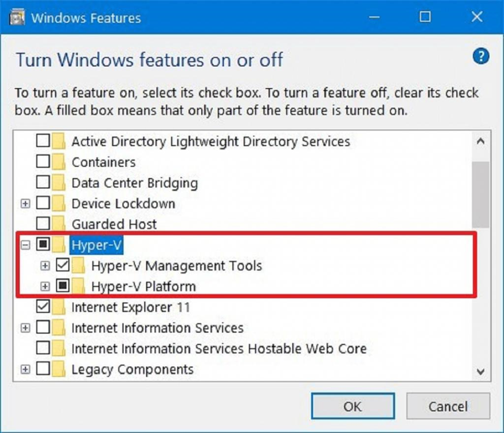Viewport: 504px width, 433px height.
Task: Collapse the Hyper-V tree node
Action: coord(25,245)
